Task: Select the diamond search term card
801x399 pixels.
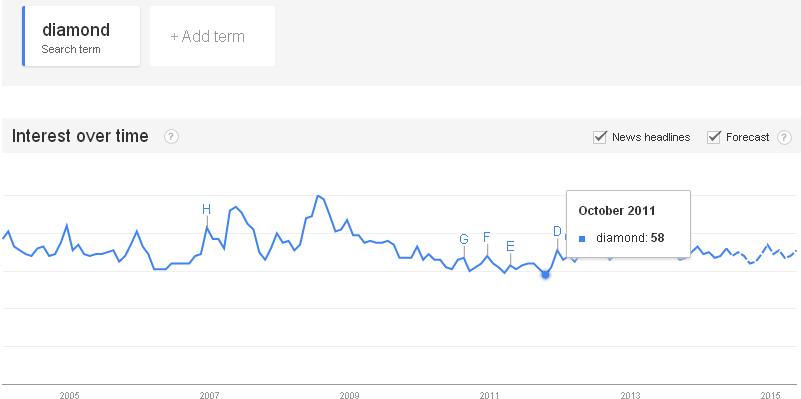Action: coord(81,36)
